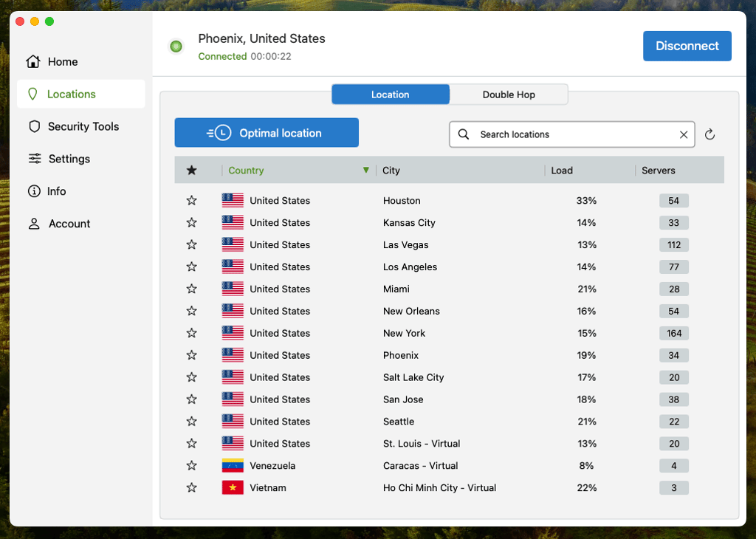Click the green connection status indicator

176,47
